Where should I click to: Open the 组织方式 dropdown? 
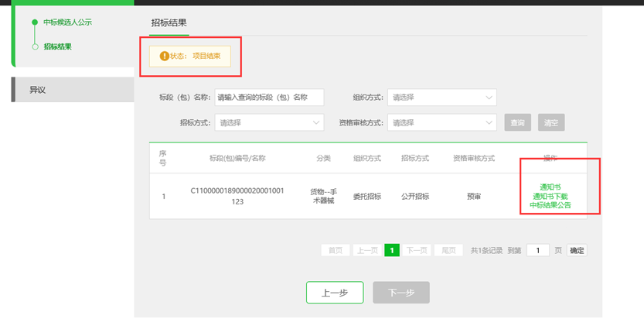442,98
